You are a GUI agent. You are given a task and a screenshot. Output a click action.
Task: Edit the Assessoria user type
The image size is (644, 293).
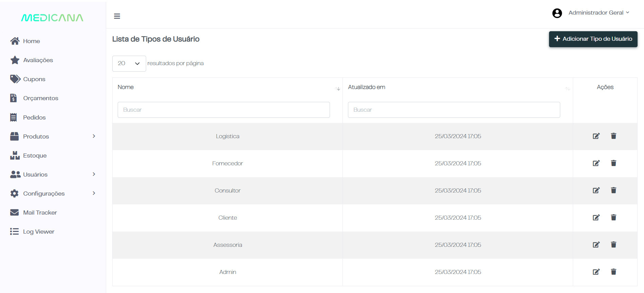pyautogui.click(x=596, y=245)
